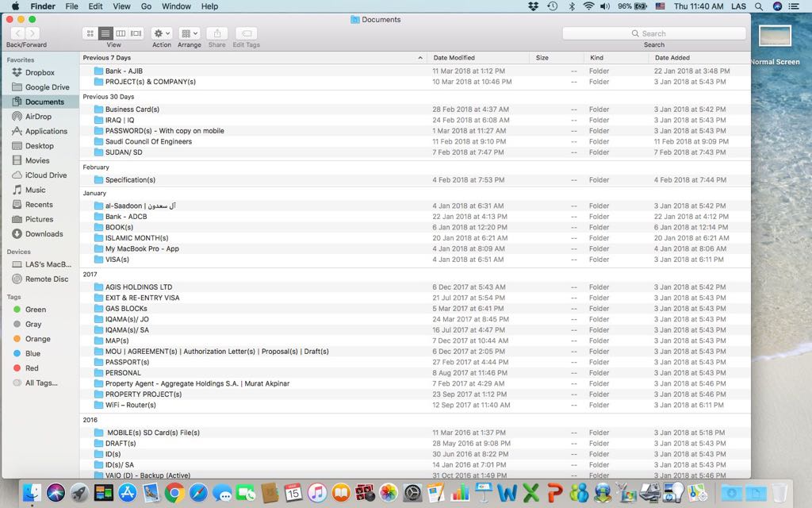The image size is (812, 508).
Task: Click the Edit Tags toolbar button
Action: (x=247, y=33)
